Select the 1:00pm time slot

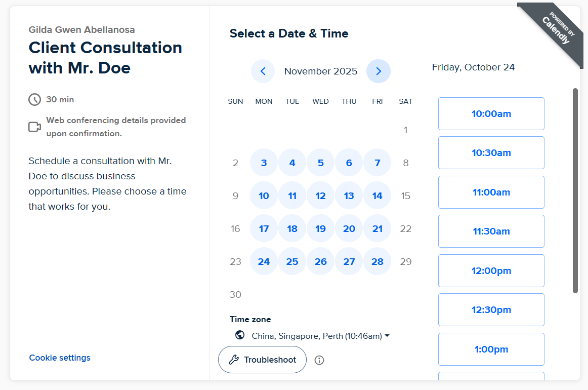point(491,349)
